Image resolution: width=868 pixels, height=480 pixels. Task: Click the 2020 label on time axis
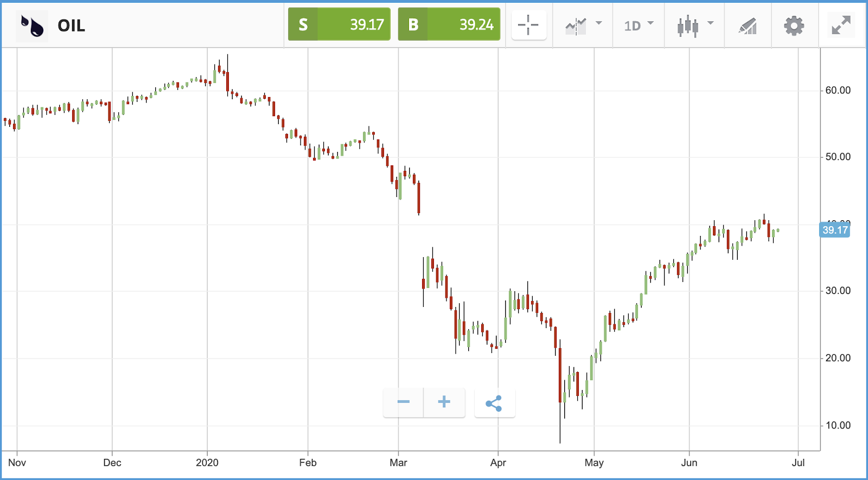pyautogui.click(x=207, y=463)
